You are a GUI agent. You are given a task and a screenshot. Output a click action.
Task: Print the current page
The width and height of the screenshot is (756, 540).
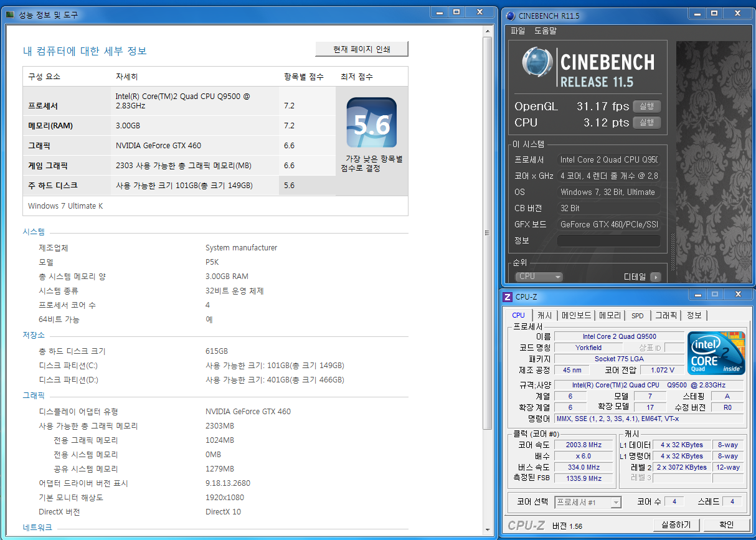(x=362, y=49)
